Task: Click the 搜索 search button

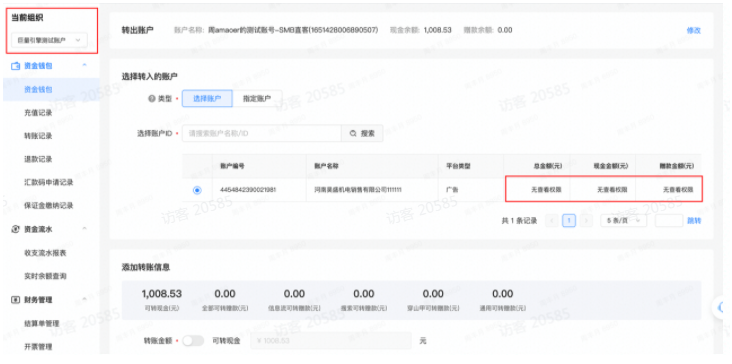Action: click(362, 133)
